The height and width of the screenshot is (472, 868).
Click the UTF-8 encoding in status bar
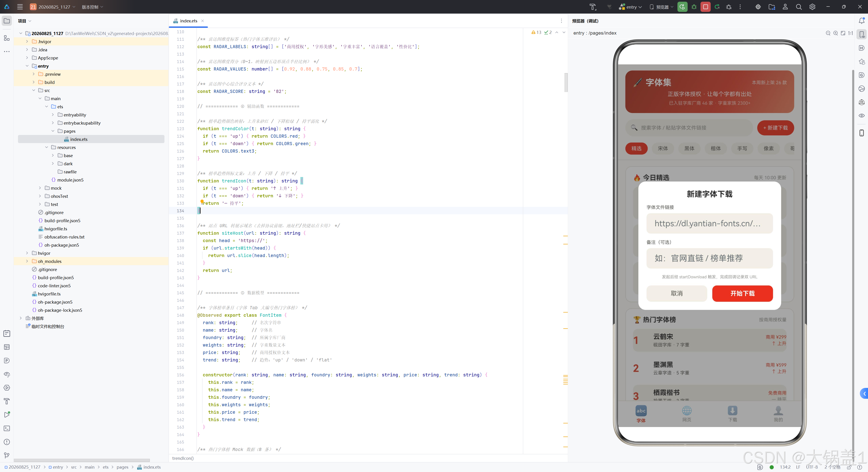click(812, 467)
